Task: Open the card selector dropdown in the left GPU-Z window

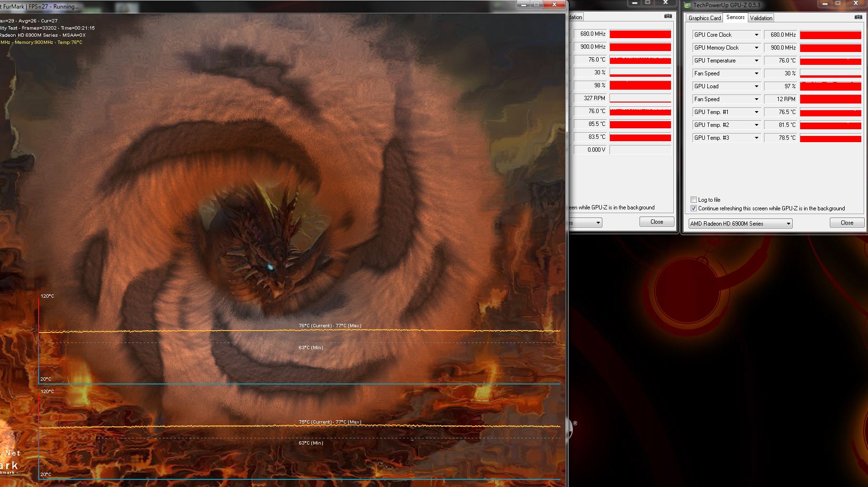Action: 586,223
